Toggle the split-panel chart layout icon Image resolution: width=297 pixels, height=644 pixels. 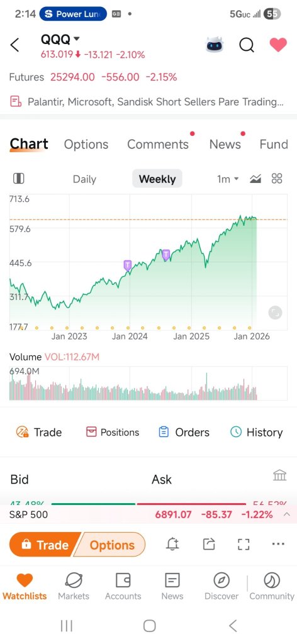(18, 179)
